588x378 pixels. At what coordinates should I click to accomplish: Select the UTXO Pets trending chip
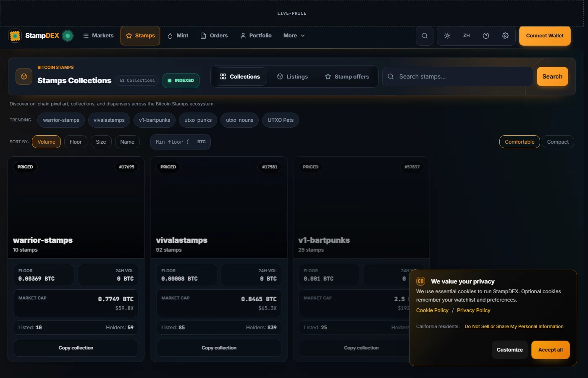(281, 120)
